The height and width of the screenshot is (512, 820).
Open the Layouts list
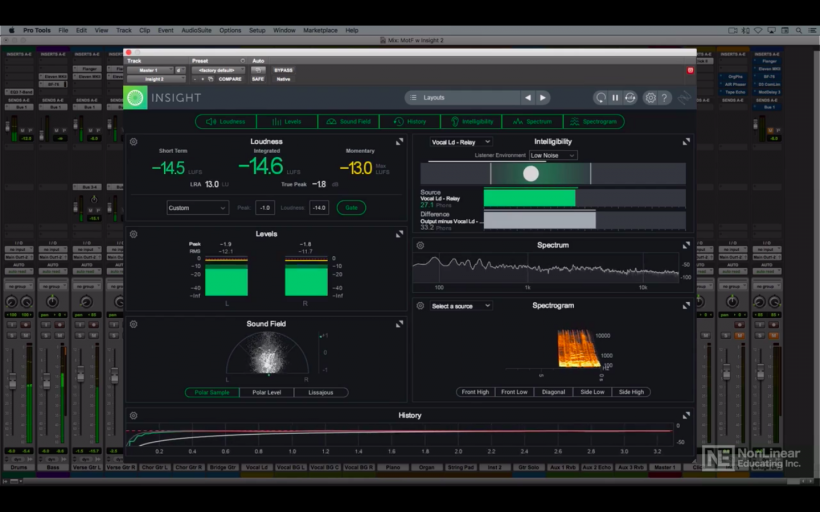(462, 98)
